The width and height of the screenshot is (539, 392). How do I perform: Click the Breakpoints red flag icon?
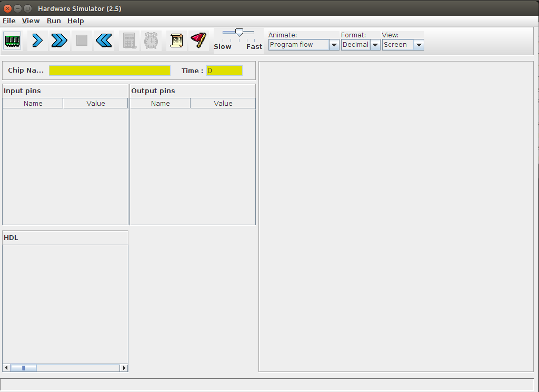point(198,41)
